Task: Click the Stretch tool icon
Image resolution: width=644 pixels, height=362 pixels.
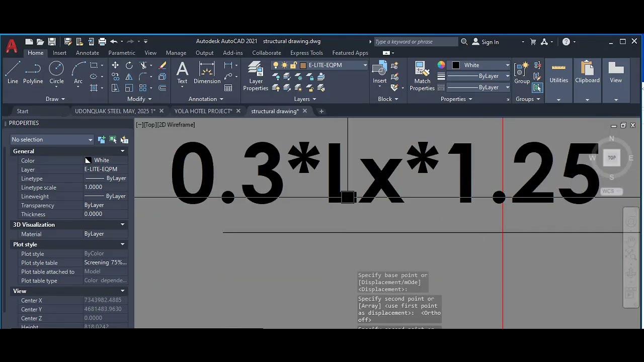Action: point(115,88)
